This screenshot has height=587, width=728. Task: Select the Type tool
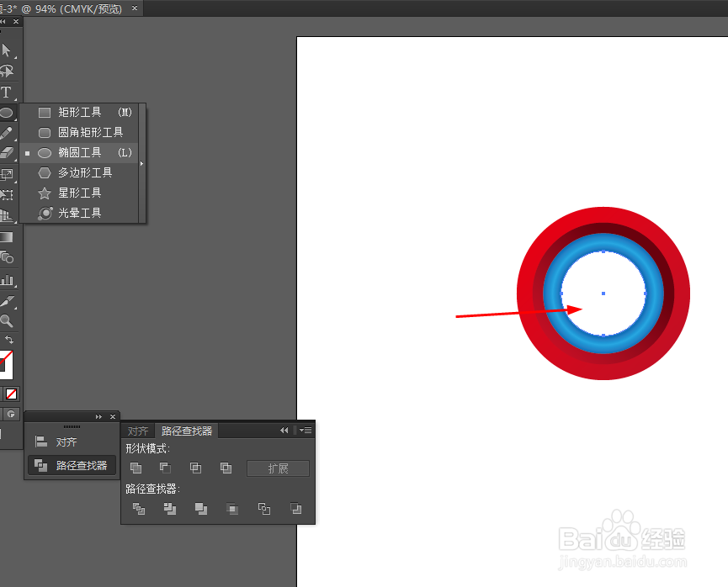tap(6, 92)
